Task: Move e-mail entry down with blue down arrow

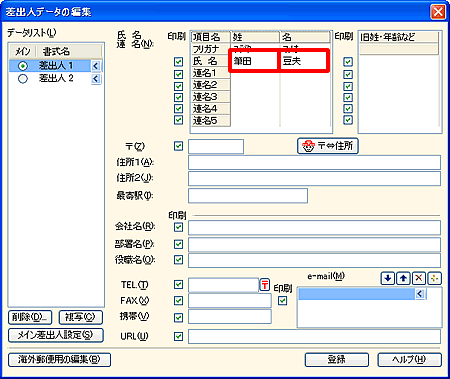Action: 387,278
